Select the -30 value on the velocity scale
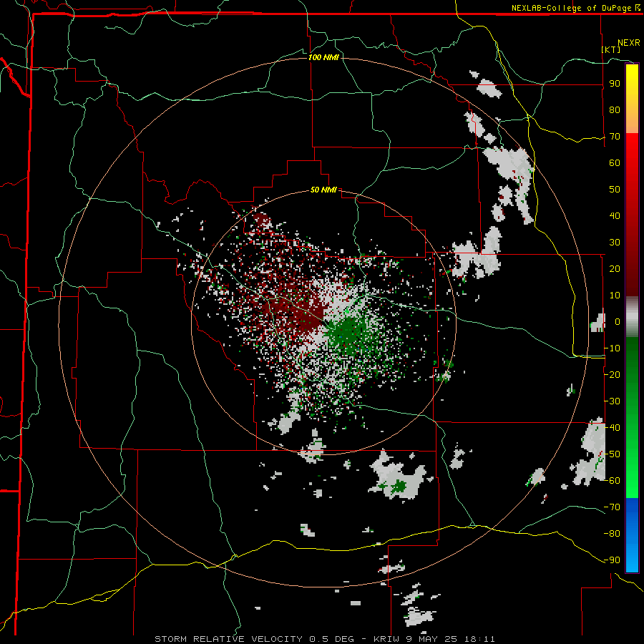The height and width of the screenshot is (644, 644). (612, 401)
